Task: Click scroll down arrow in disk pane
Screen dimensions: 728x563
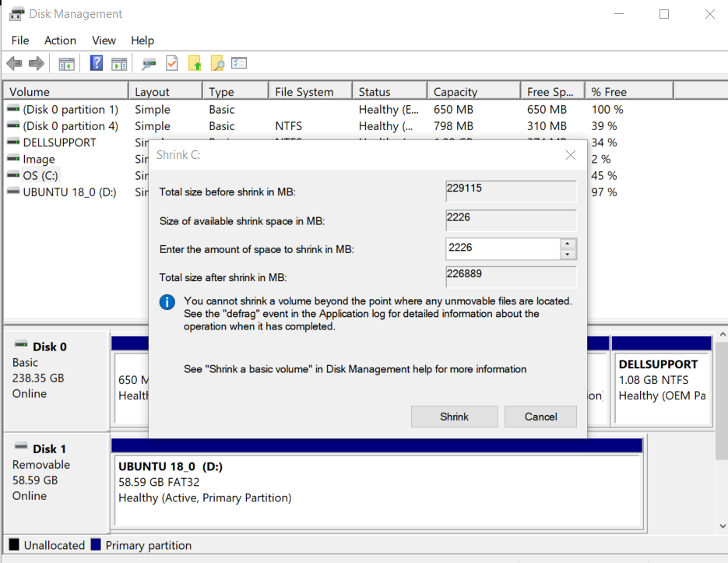Action: (x=723, y=526)
